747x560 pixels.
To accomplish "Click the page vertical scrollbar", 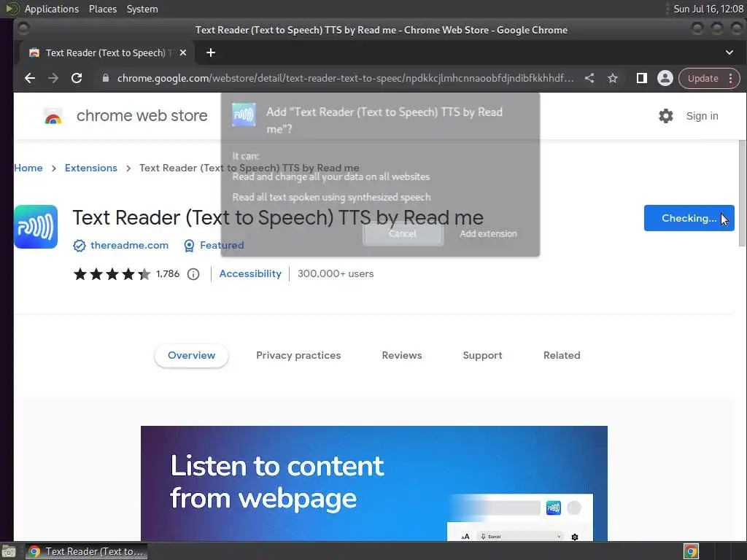I will [742, 192].
